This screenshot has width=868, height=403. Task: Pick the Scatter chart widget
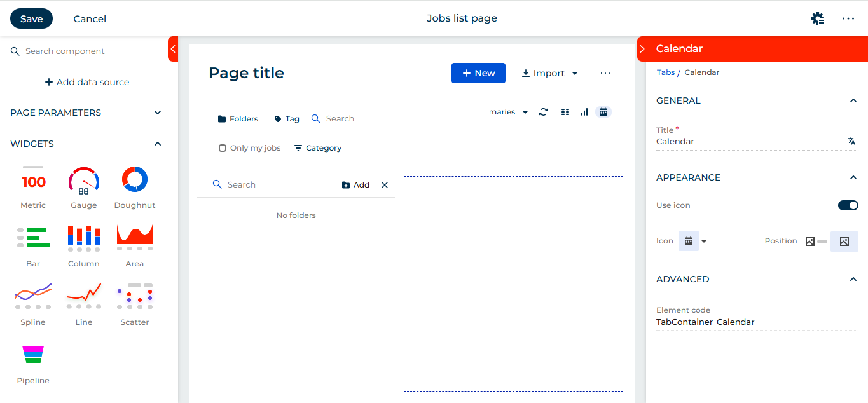134,296
